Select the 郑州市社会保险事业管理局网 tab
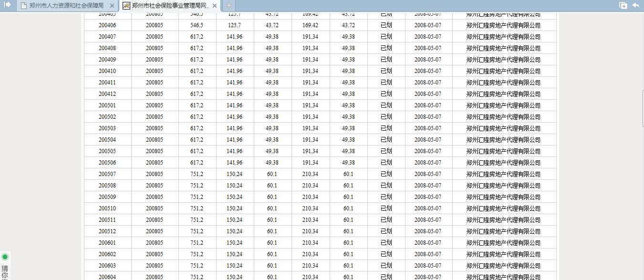Viewport: 644px width, 280px height. (169, 6)
